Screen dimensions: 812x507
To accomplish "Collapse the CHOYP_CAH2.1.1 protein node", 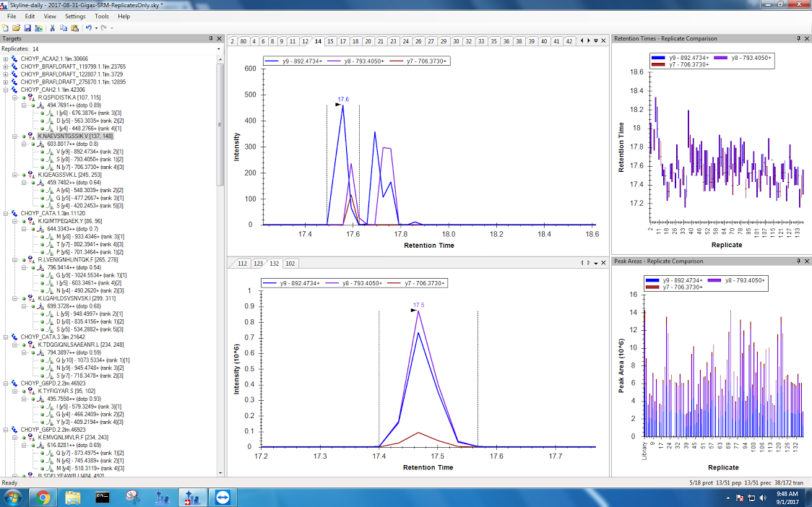I will pos(6,90).
